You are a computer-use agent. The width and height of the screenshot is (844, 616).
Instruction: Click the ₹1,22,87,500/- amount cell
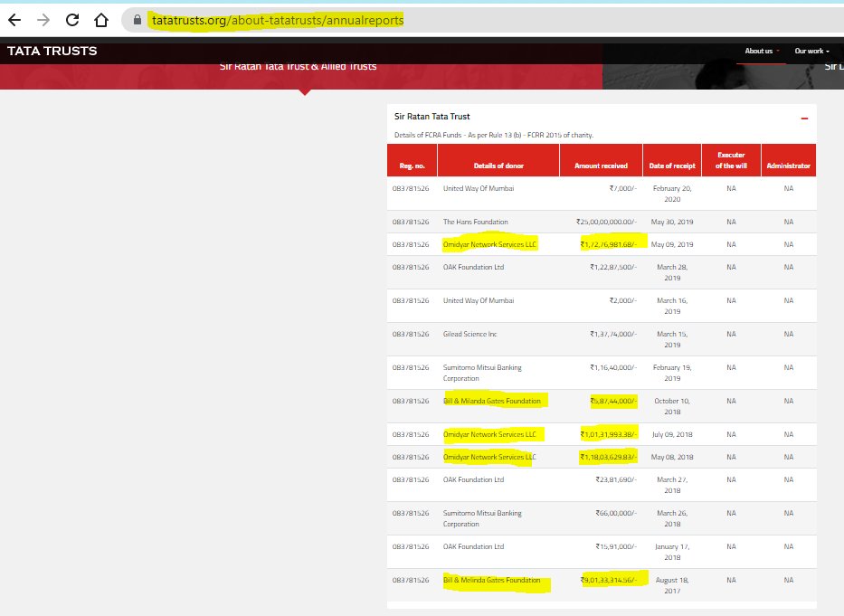(x=613, y=267)
